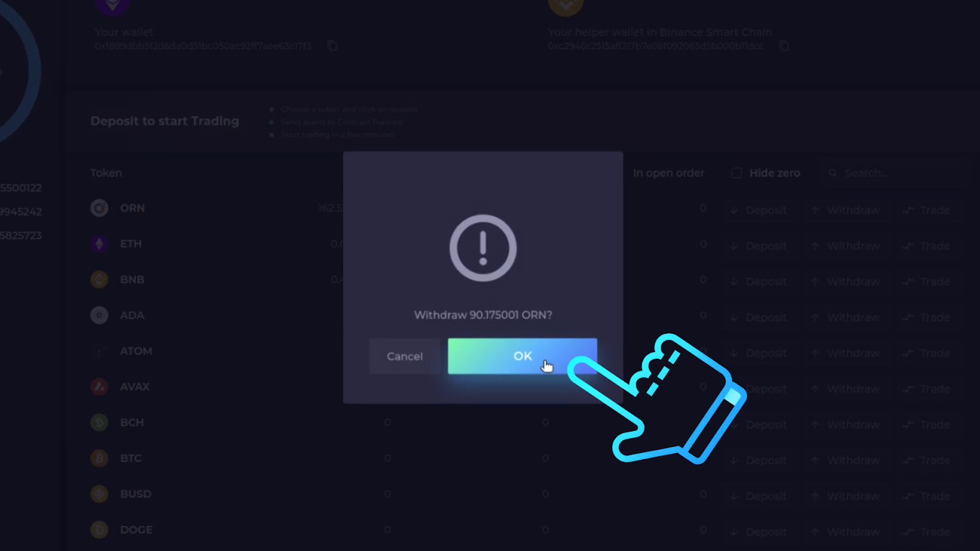980x551 pixels.
Task: Withdraw ADA using the row action
Action: pyautogui.click(x=845, y=317)
